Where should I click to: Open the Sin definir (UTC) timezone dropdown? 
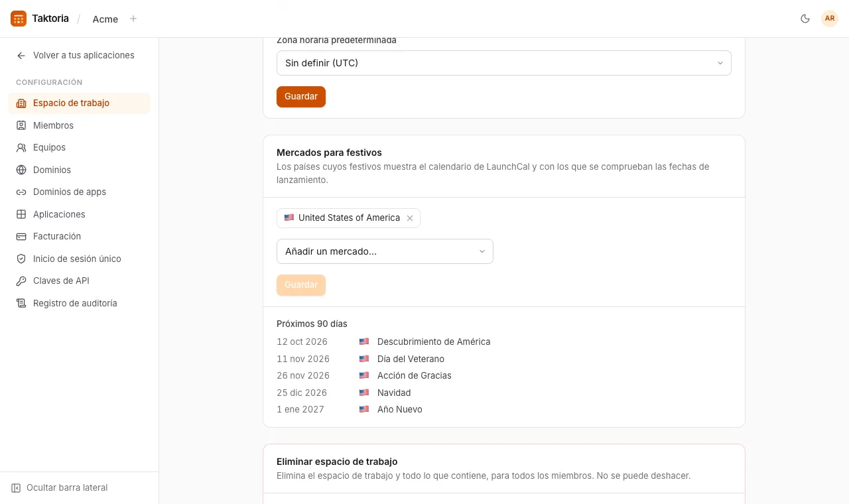[504, 63]
